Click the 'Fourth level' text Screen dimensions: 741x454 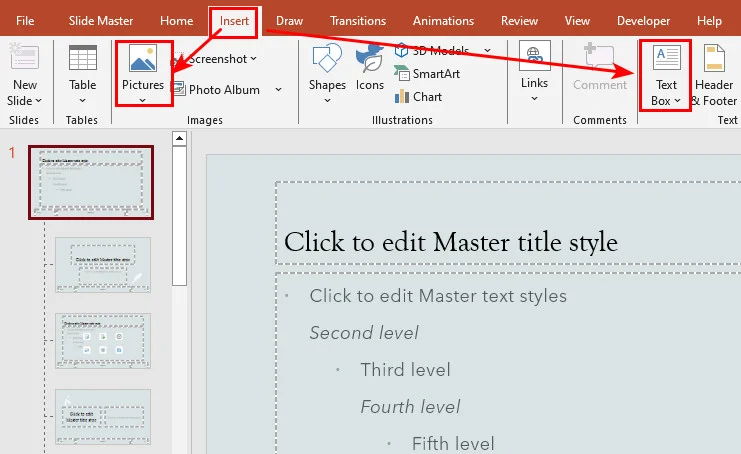tap(410, 407)
